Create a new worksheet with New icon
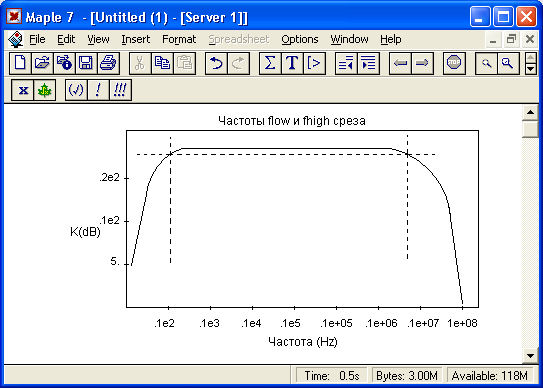Screen dimensions: 543x388 tap(20, 63)
